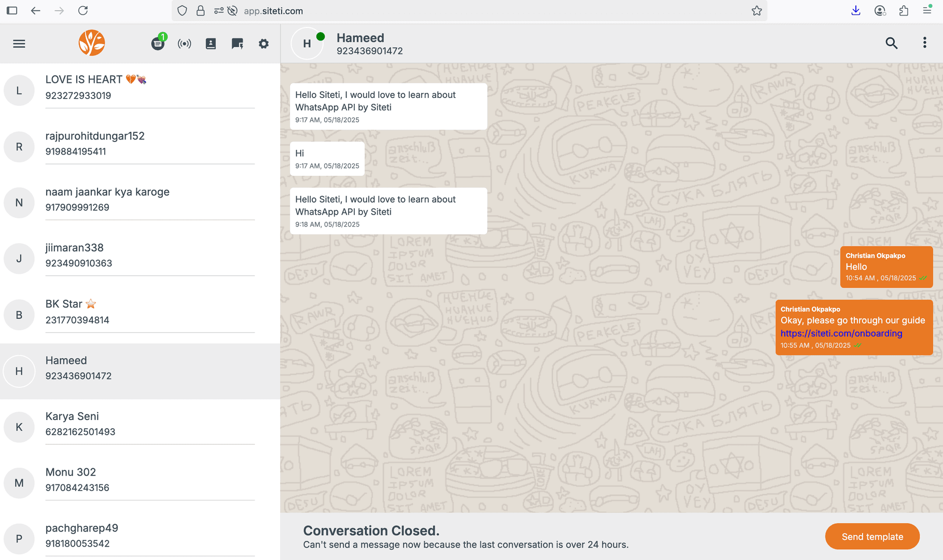
Task: Open the contacts icon
Action: [211, 44]
